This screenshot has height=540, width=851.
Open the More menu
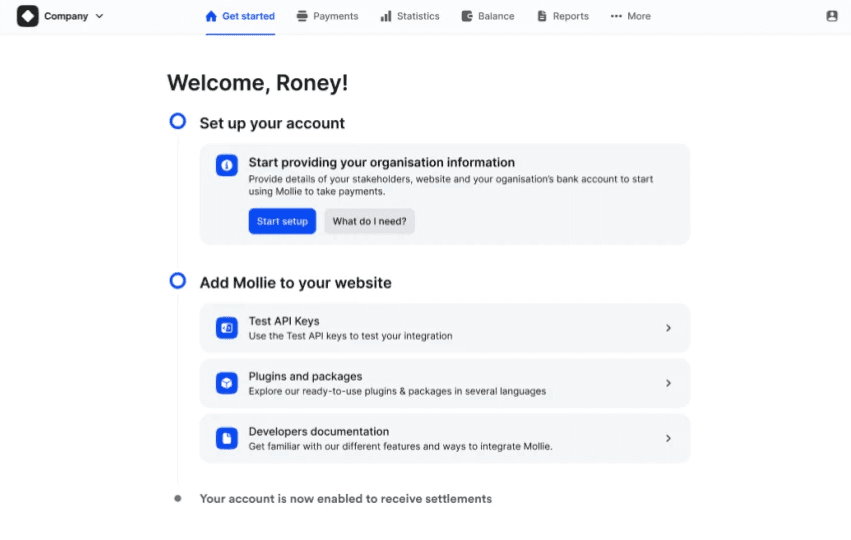[631, 16]
